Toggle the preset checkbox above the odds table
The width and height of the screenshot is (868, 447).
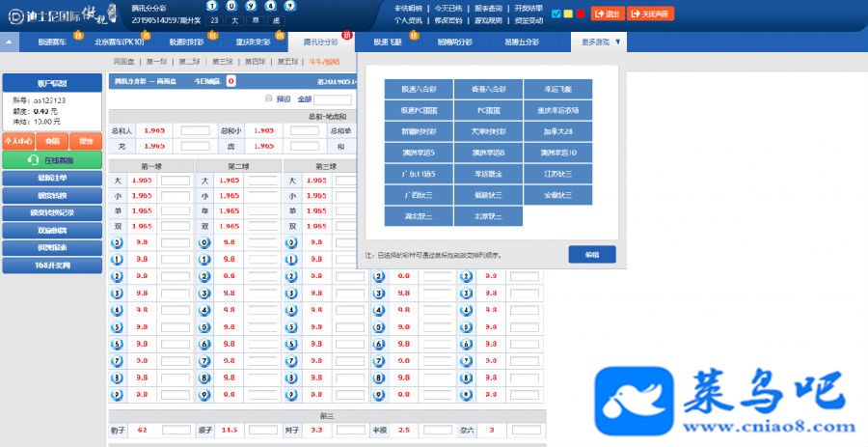coord(269,98)
